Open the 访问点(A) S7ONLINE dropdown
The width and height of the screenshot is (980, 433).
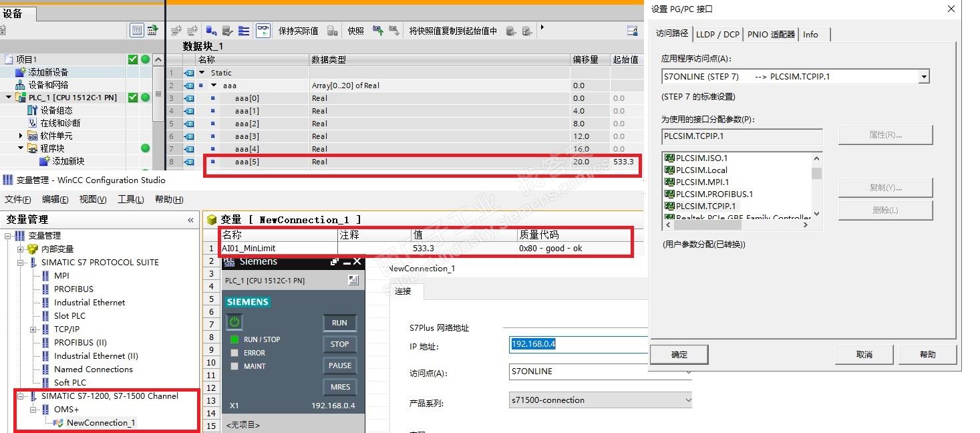click(688, 372)
